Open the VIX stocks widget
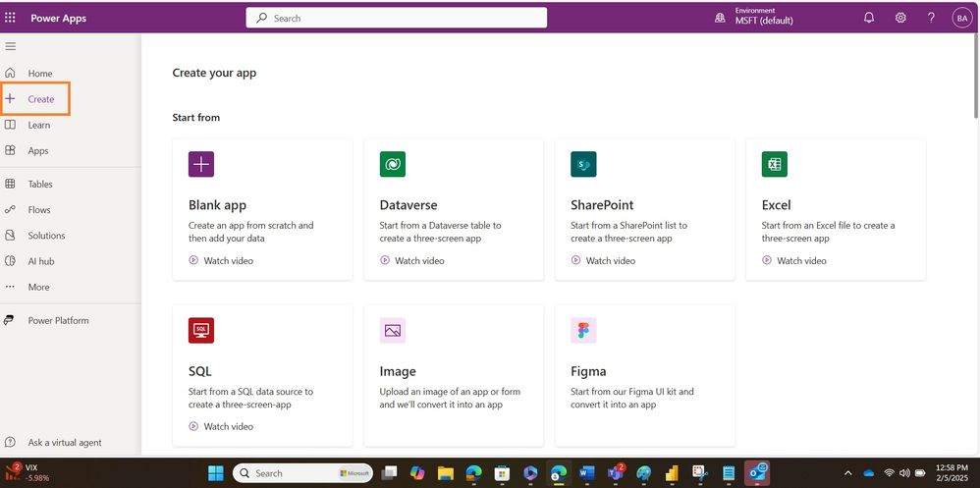Image resolution: width=980 pixels, height=488 pixels. point(27,473)
